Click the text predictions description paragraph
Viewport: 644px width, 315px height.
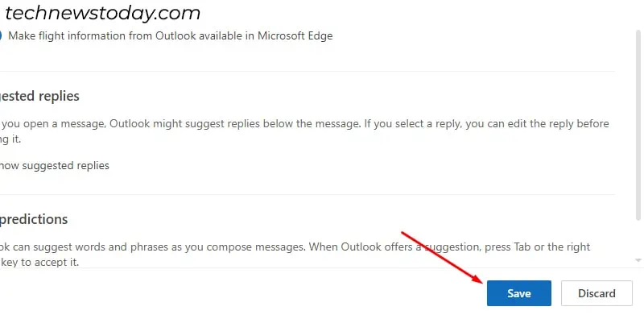coord(295,254)
